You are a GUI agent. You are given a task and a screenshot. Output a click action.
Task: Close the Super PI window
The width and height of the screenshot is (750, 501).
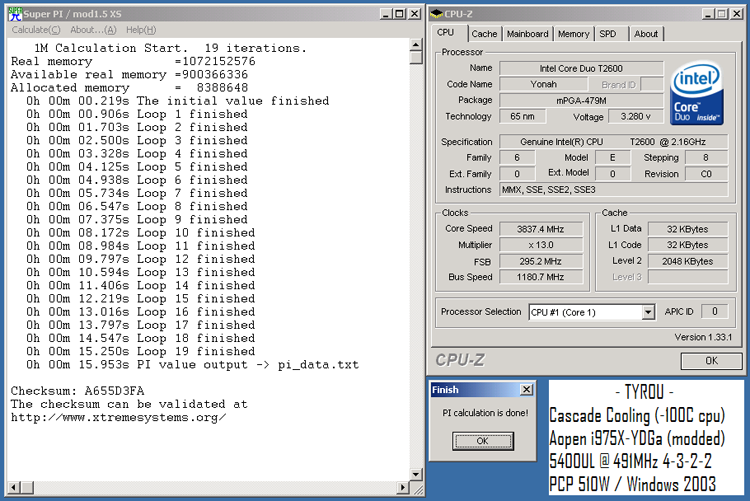[414, 14]
